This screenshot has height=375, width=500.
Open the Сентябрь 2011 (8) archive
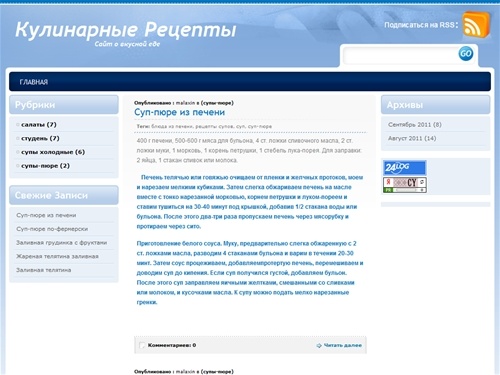(415, 125)
